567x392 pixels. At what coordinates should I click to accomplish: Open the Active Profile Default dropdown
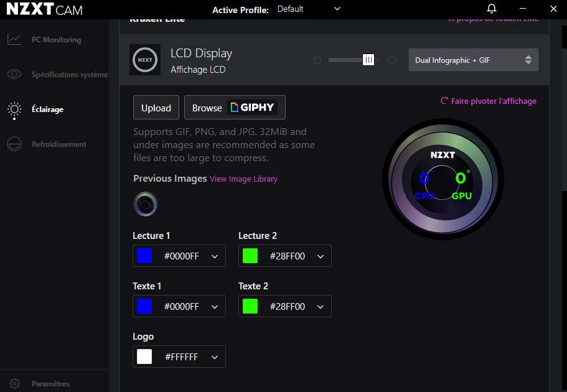[x=309, y=9]
